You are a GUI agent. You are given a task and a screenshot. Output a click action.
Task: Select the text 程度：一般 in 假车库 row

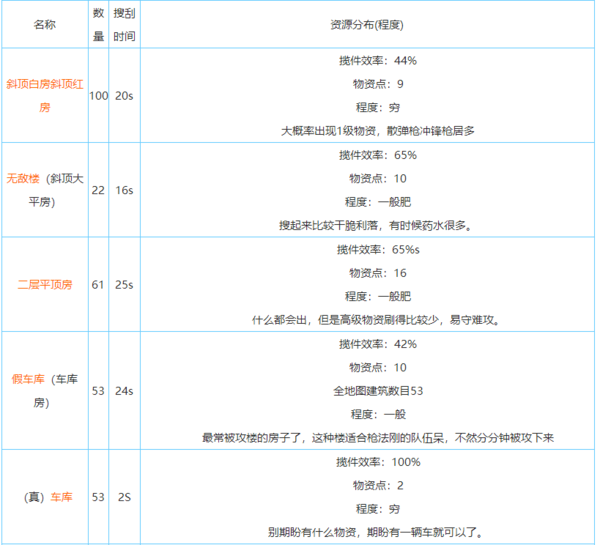point(378,414)
